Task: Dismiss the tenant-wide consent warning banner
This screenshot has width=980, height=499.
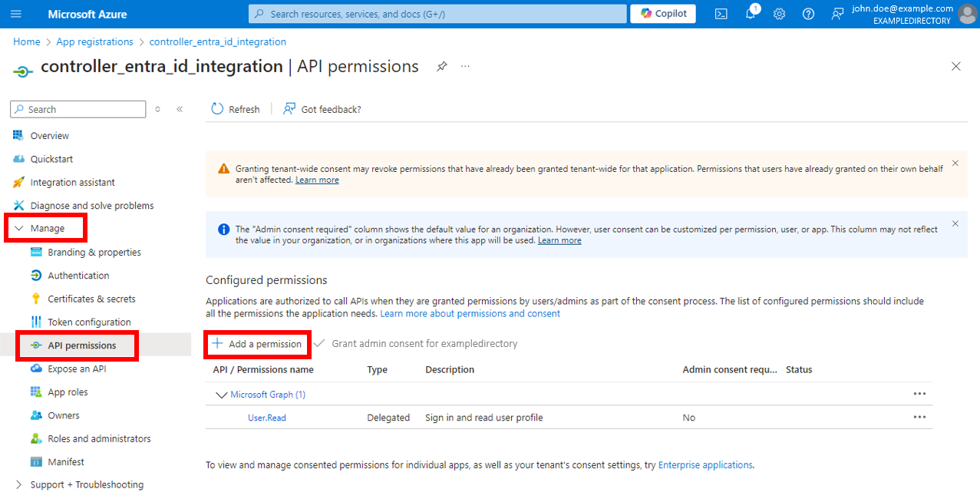Action: (x=955, y=163)
